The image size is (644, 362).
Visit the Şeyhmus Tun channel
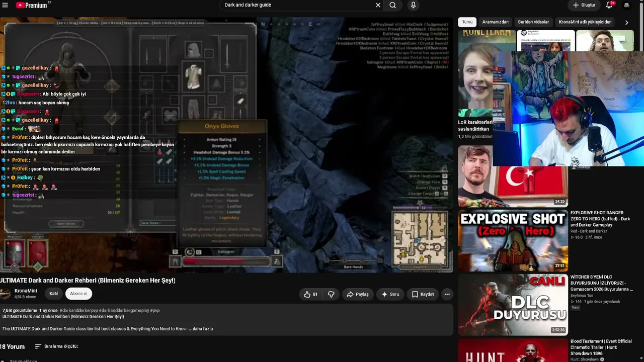[x=582, y=295]
